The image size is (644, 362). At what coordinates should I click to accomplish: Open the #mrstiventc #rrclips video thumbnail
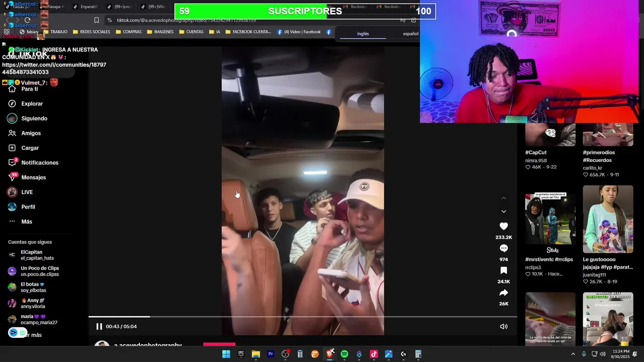tap(550, 219)
